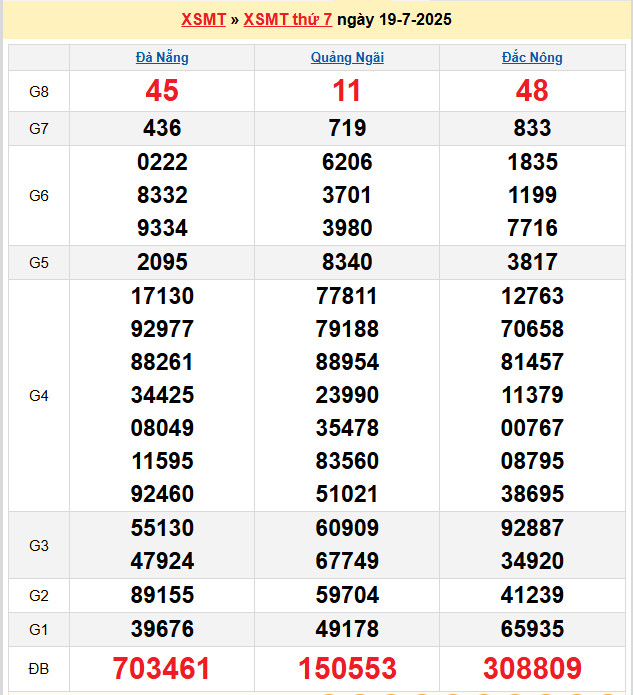Click G4 number 23990
Screen dimensions: 633x695
point(347,395)
